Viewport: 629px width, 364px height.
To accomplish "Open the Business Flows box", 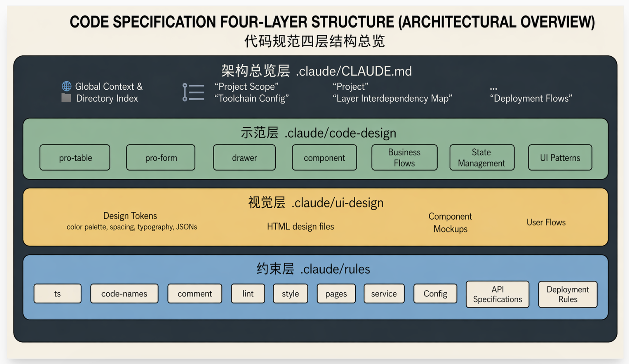I will coord(404,158).
